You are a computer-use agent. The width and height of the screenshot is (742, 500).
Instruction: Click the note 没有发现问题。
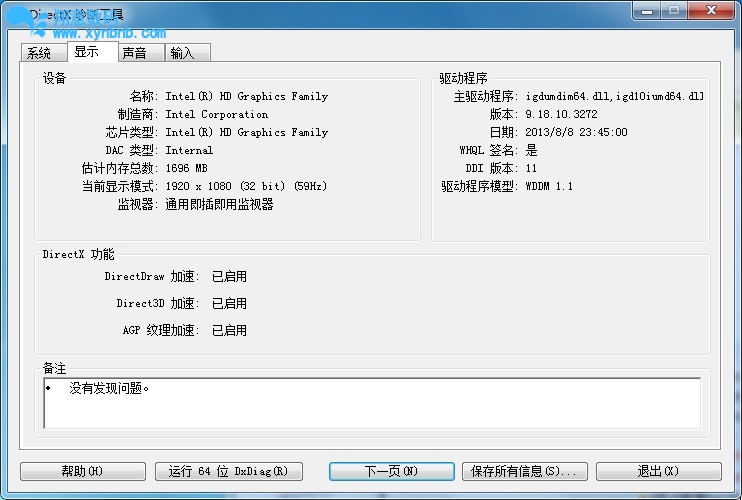coord(109,388)
